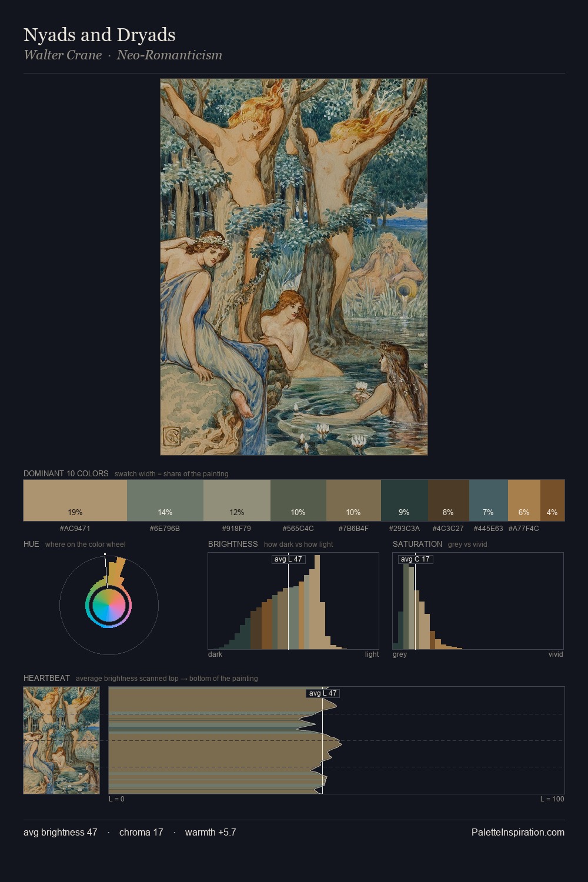Click the 'L = 100' axis label
Image resolution: width=588 pixels, height=882 pixels.
click(552, 799)
